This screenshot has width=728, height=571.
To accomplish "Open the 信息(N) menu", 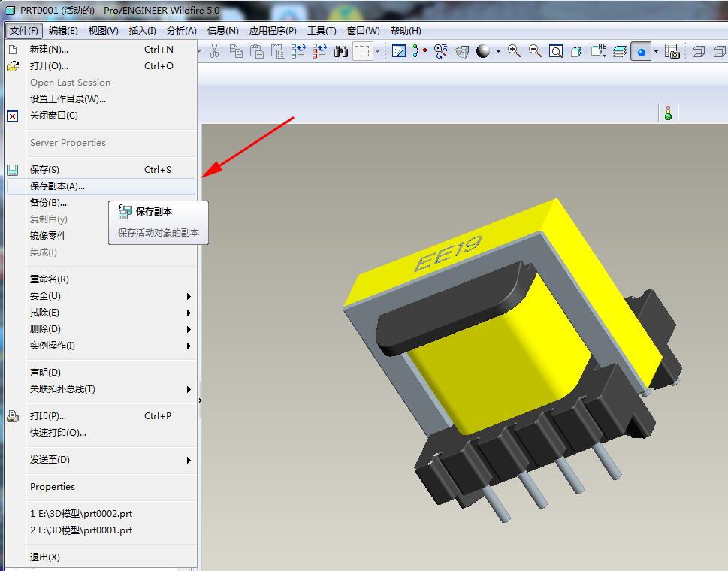I will click(x=223, y=31).
